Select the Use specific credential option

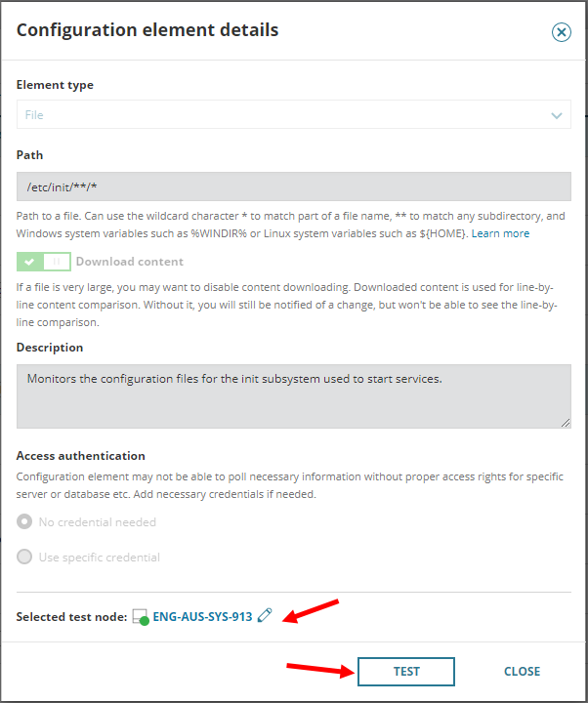pyautogui.click(x=25, y=558)
